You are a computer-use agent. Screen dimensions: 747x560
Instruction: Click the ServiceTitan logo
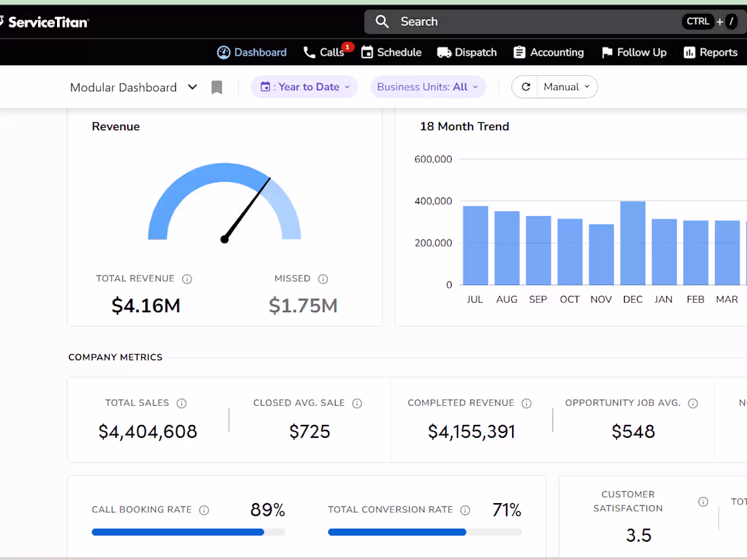click(x=44, y=21)
